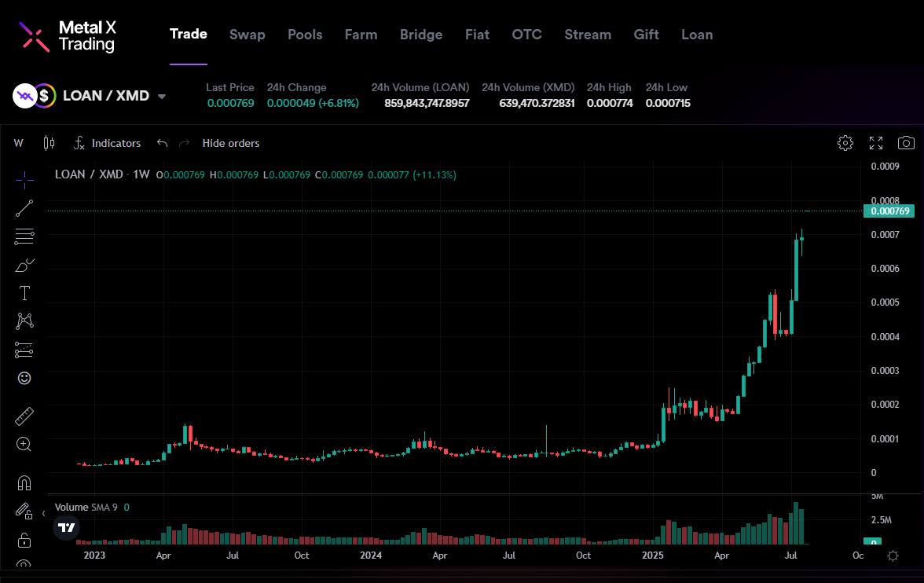Click the 2023 label on time axis
Viewport: 924px width, 583px height.
coord(94,555)
